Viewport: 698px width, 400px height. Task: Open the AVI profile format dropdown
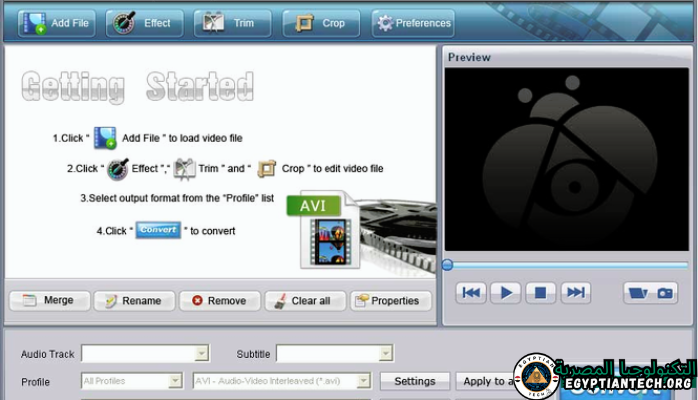(x=362, y=381)
